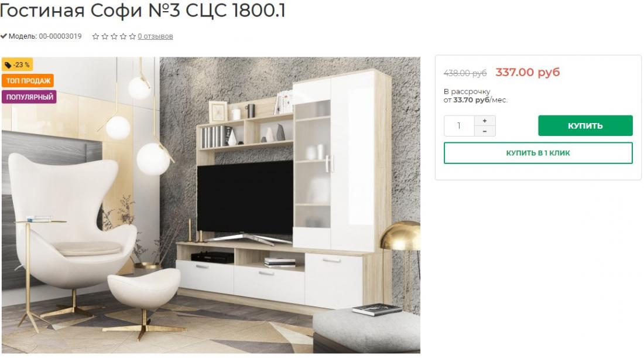Click the third rating star
Image resolution: width=644 pixels, height=358 pixels.
pos(114,36)
